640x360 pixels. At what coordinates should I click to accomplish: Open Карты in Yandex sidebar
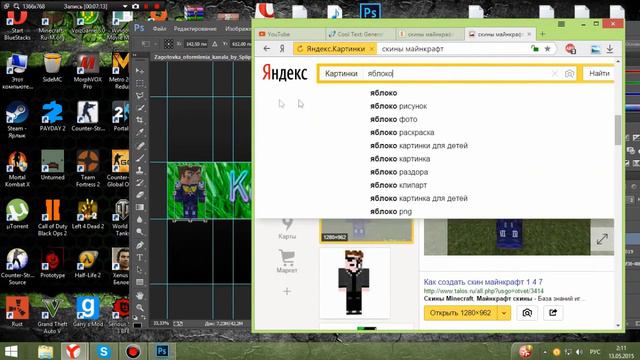[x=287, y=229]
